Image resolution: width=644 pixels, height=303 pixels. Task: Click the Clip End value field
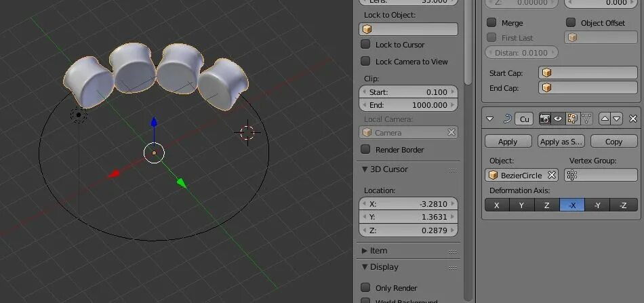(x=408, y=105)
